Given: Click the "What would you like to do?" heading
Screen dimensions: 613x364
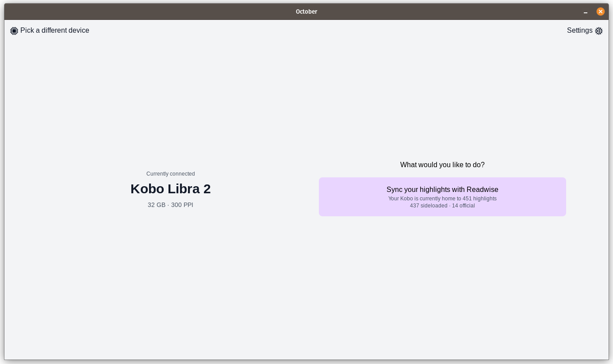Looking at the screenshot, I should 442,165.
